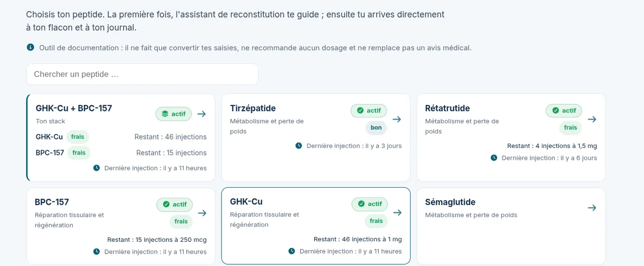Click the Tirzépatide card arrow
This screenshot has height=266, width=644.
coord(397,119)
